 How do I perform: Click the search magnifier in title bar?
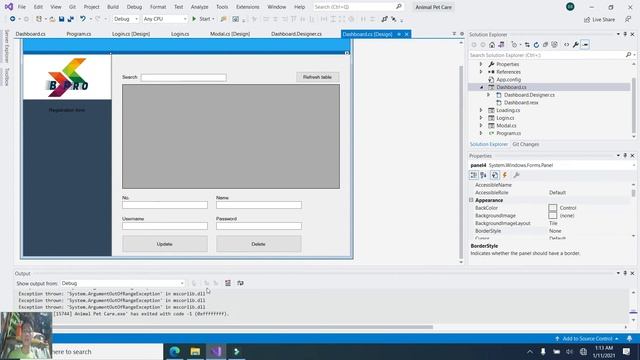pos(399,7)
